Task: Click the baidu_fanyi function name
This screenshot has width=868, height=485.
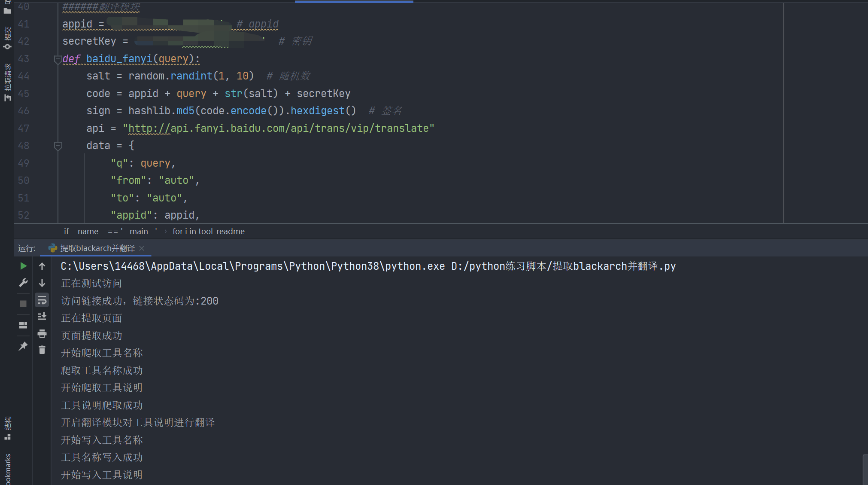Action: (x=119, y=59)
